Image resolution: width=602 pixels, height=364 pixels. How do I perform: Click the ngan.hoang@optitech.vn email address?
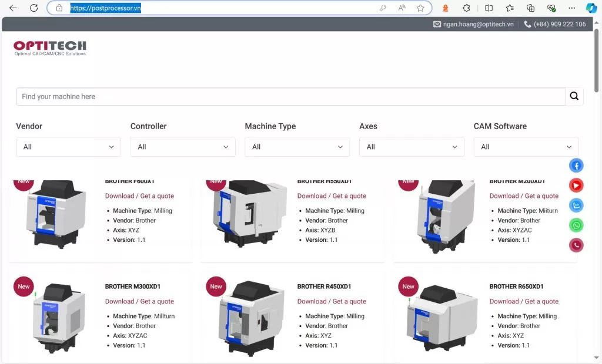pyautogui.click(x=478, y=24)
